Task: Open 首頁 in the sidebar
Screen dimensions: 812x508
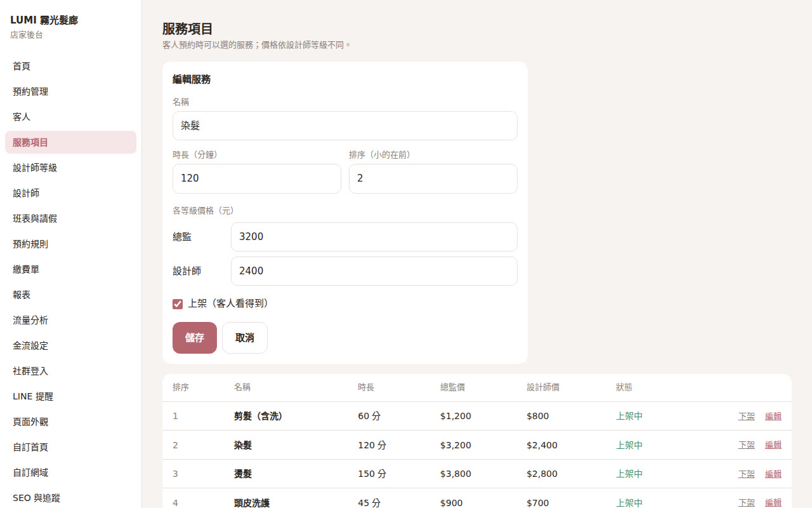Action: pos(70,66)
